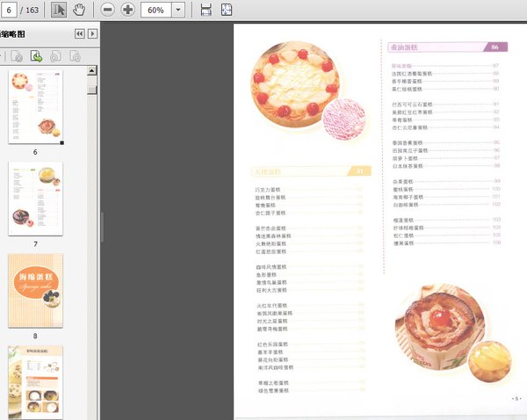Click the first thumbnail panel page icon
This screenshot has height=420, width=527.
click(17, 56)
